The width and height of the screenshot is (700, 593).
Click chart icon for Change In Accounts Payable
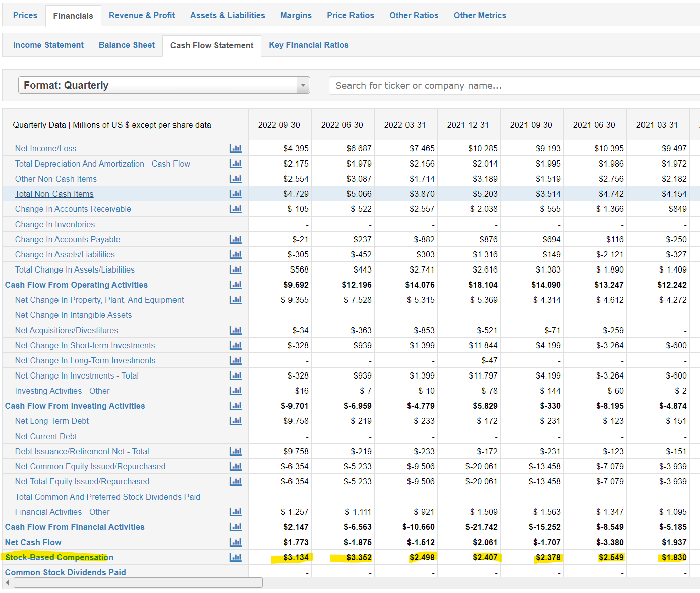coord(236,239)
